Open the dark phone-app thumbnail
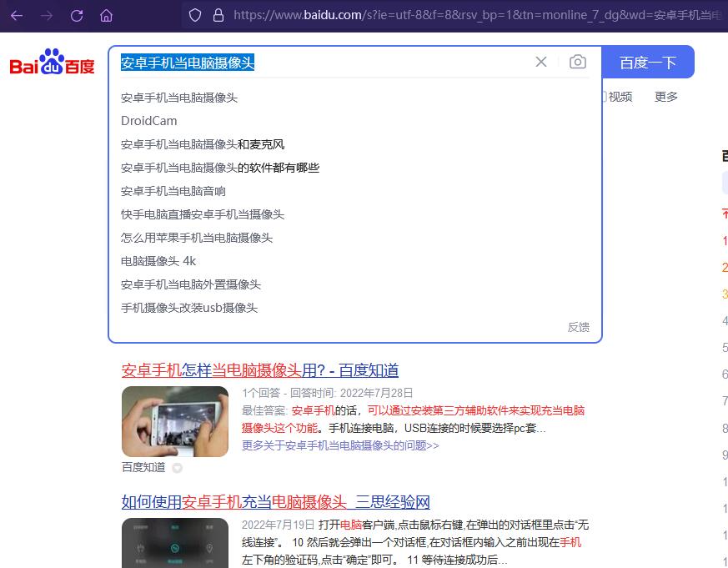The width and height of the screenshot is (728, 568). (x=175, y=543)
